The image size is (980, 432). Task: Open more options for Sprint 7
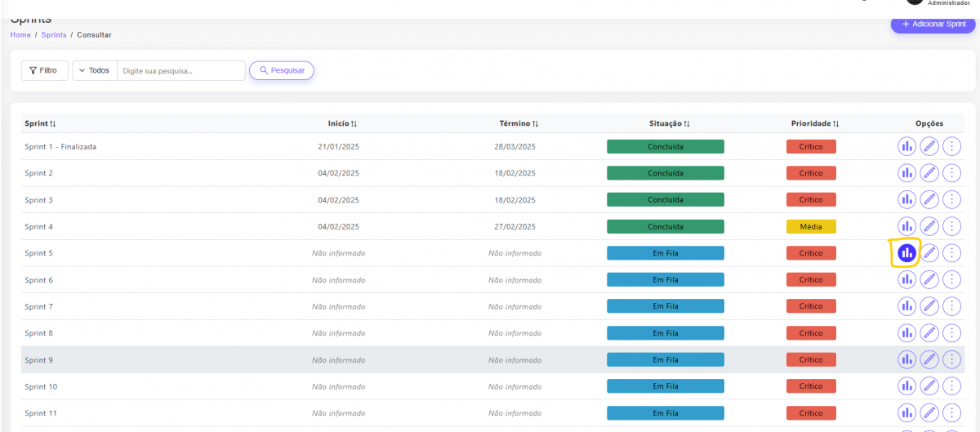point(951,306)
